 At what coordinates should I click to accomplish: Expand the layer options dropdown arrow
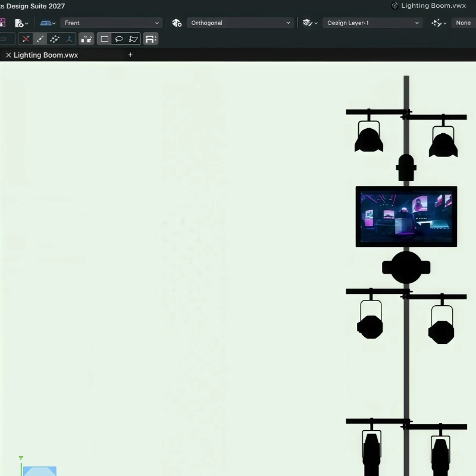[x=316, y=23]
